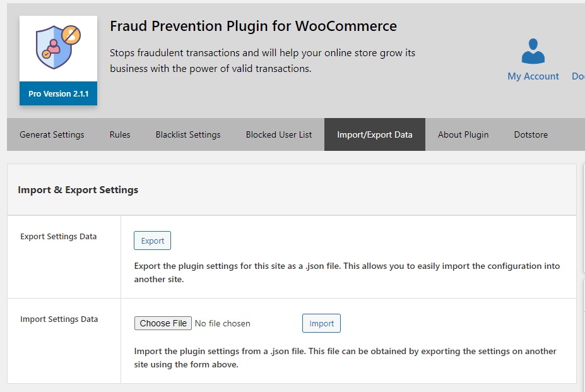Go to the Blacklist Settings tab
Screen dimensions: 585x392
(x=188, y=134)
